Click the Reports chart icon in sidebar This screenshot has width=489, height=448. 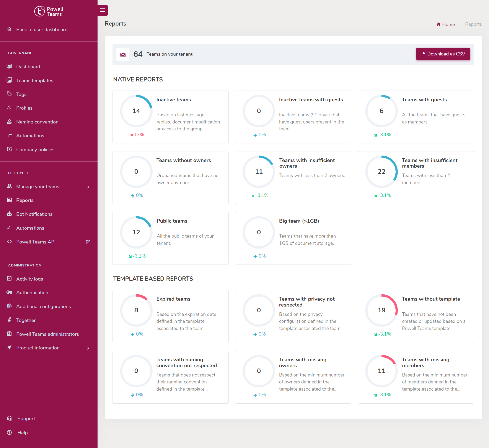pos(9,200)
